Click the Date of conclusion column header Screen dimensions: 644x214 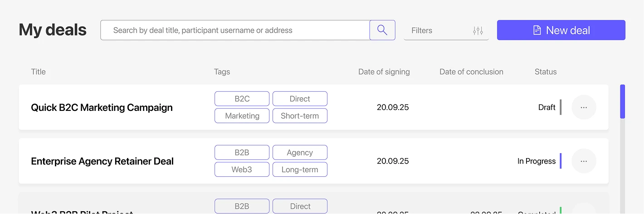(x=471, y=72)
